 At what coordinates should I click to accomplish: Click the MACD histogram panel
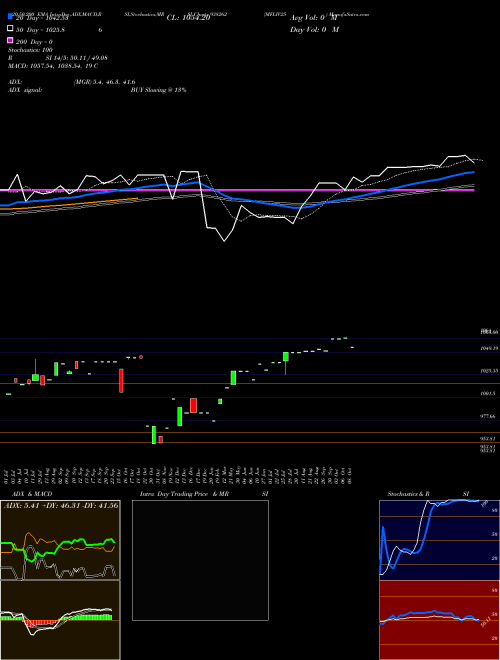(60, 620)
